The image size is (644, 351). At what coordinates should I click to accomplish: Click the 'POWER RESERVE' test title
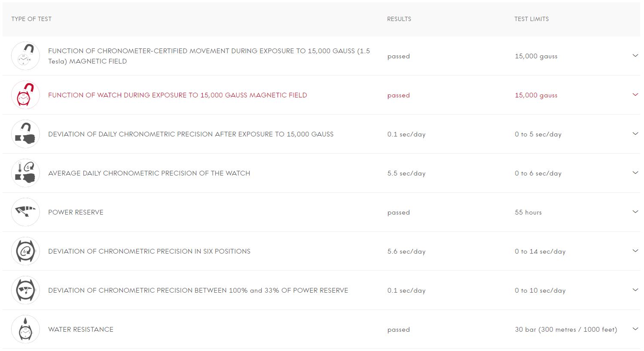pos(76,212)
